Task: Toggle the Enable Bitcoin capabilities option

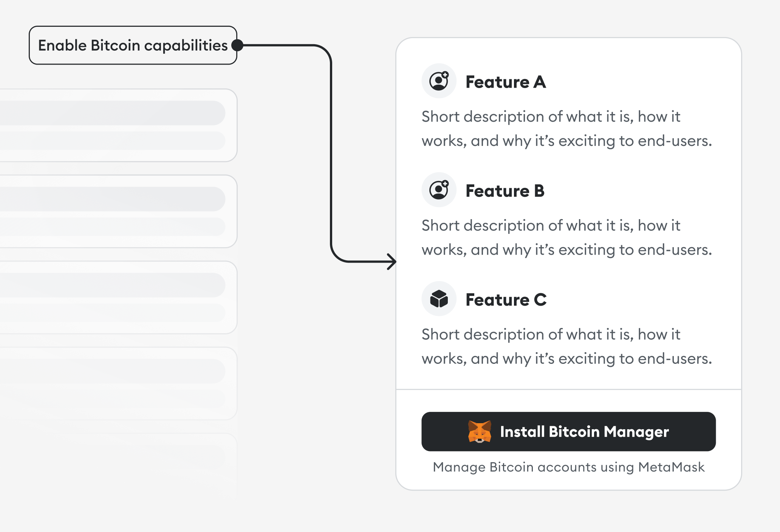Action: coord(133,45)
